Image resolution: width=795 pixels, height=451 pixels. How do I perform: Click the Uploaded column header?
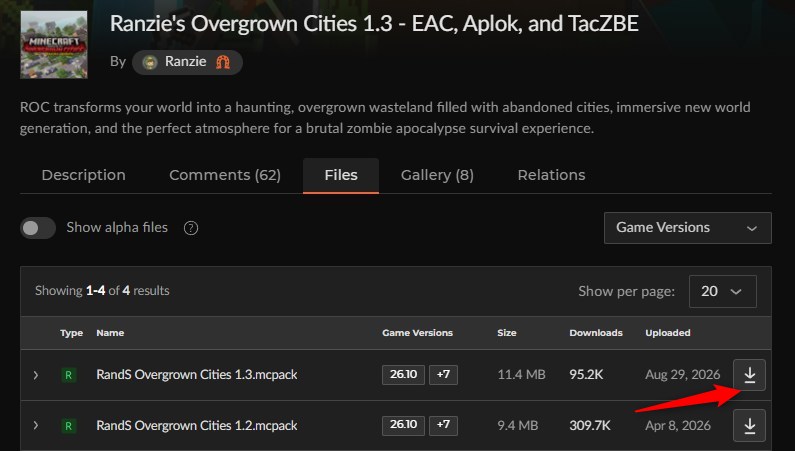click(668, 333)
